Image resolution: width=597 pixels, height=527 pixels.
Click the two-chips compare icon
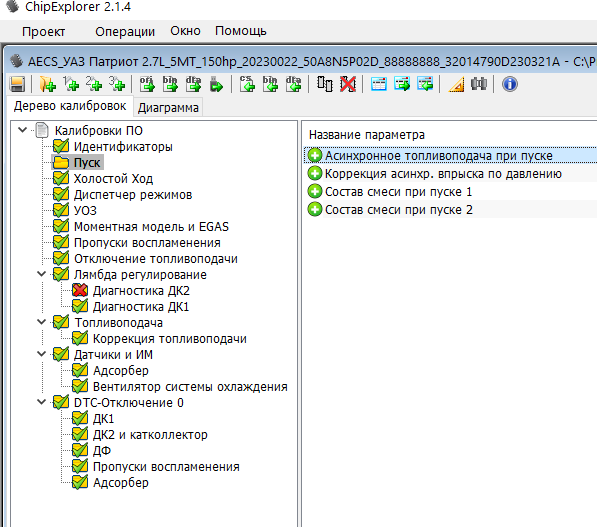coord(325,84)
